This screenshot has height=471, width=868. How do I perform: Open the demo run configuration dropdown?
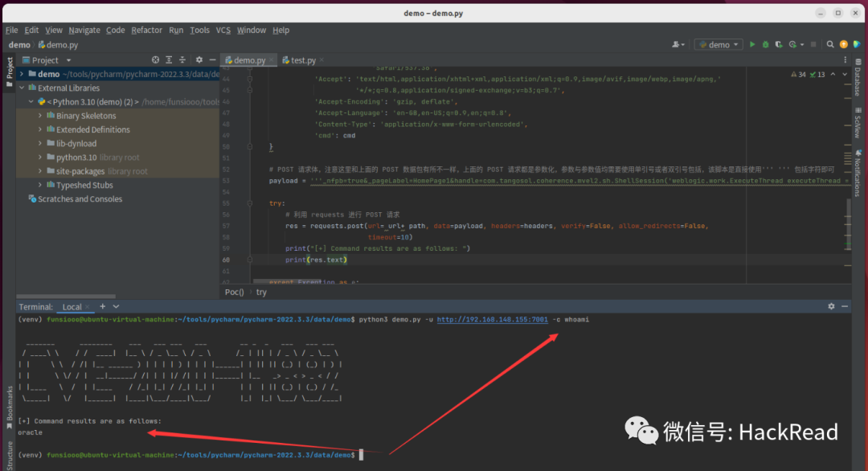click(719, 44)
